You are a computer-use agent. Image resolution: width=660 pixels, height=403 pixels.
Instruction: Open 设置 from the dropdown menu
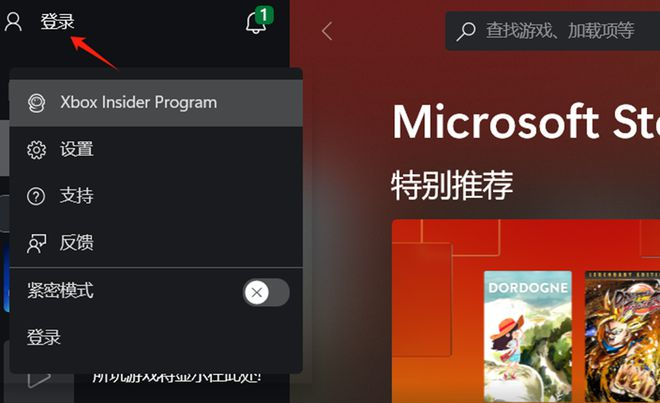coord(156,149)
